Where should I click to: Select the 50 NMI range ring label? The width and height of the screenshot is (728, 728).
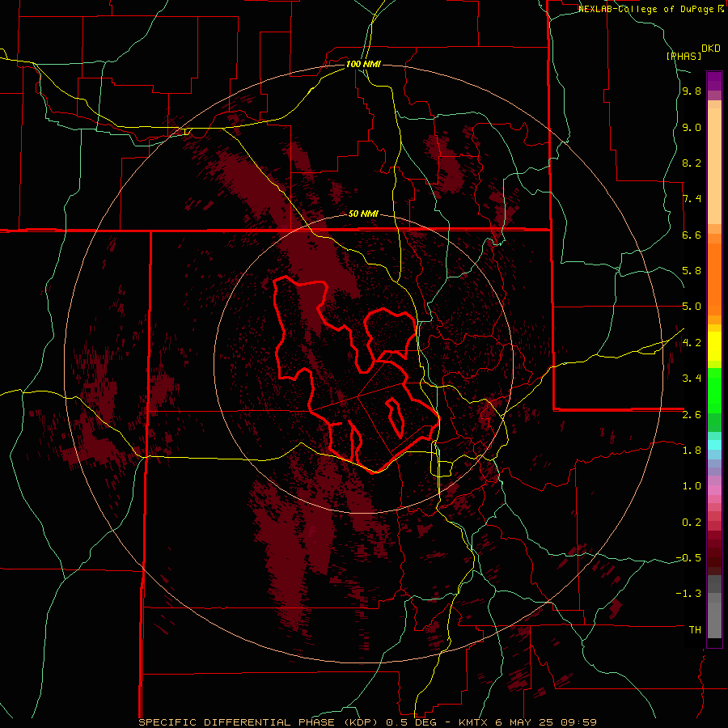363,214
